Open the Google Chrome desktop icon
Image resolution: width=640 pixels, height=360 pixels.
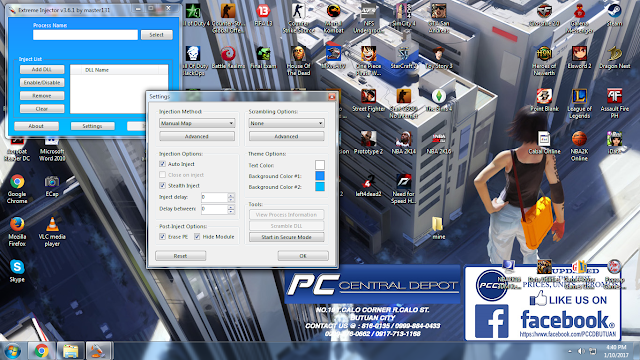click(x=17, y=189)
